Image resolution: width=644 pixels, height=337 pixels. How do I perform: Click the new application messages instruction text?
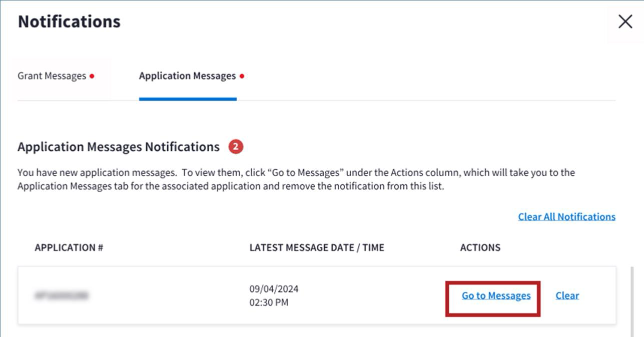pyautogui.click(x=296, y=180)
